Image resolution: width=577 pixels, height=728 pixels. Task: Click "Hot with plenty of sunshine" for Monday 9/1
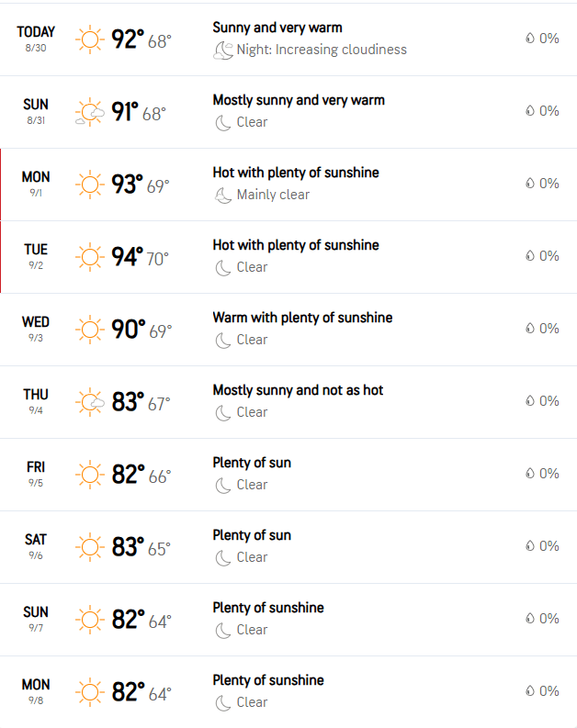coord(296,173)
